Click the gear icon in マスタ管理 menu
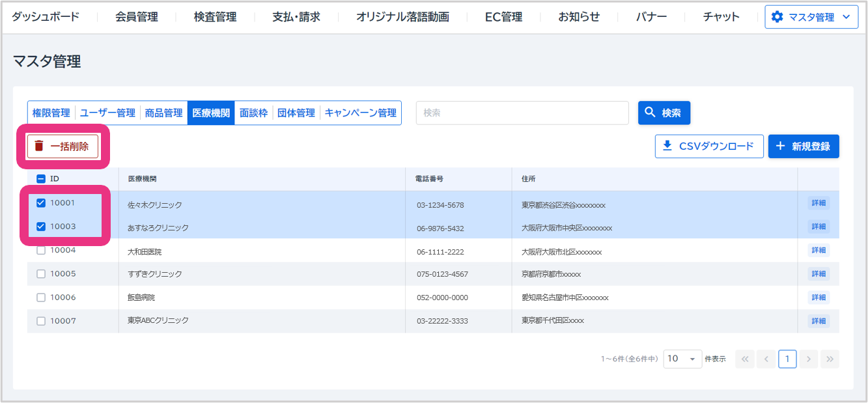The image size is (868, 403). click(x=777, y=17)
